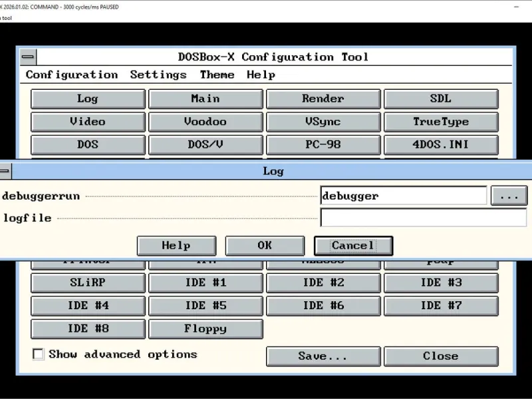Enable Show advanced options checkbox
Image resolution: width=532 pixels, height=399 pixels.
coord(38,354)
